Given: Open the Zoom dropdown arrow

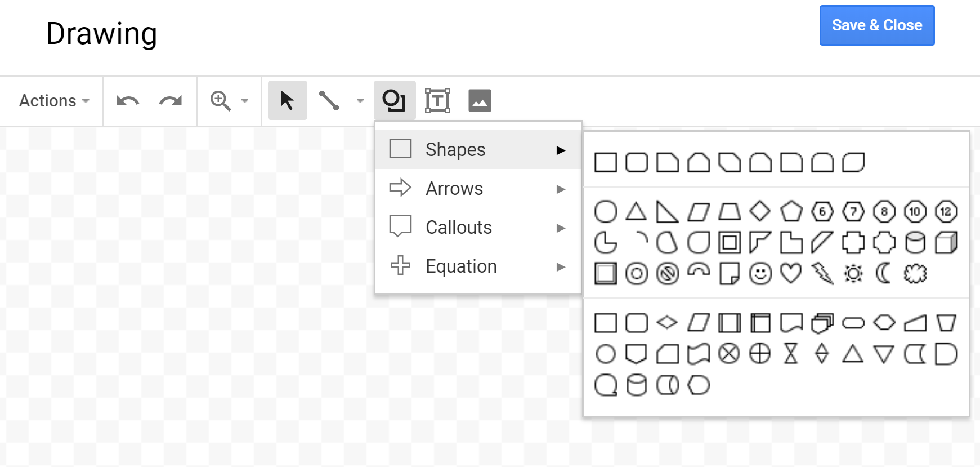Looking at the screenshot, I should tap(245, 100).
